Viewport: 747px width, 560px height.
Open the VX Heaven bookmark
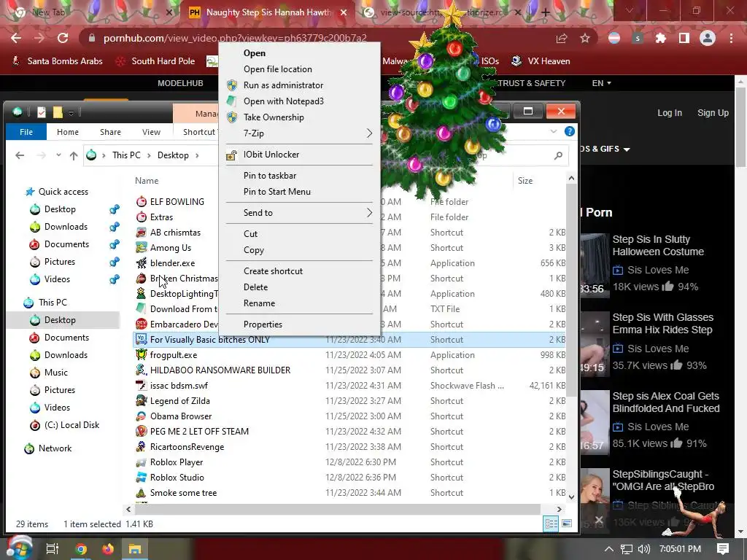coord(541,61)
